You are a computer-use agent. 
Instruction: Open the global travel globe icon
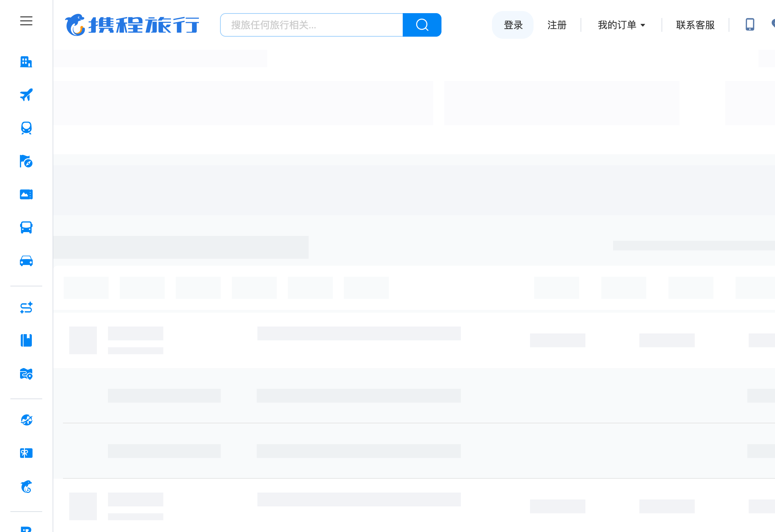[26, 420]
